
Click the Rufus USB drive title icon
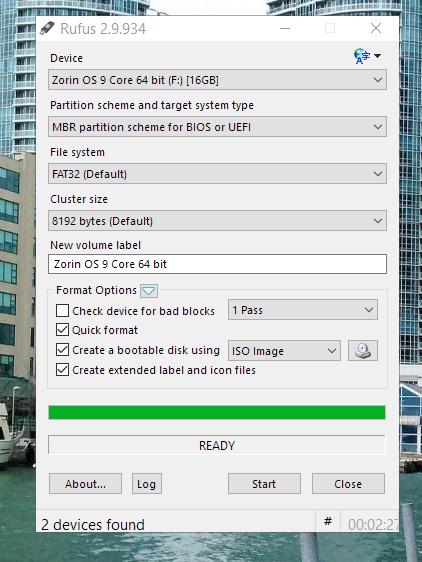[47, 28]
